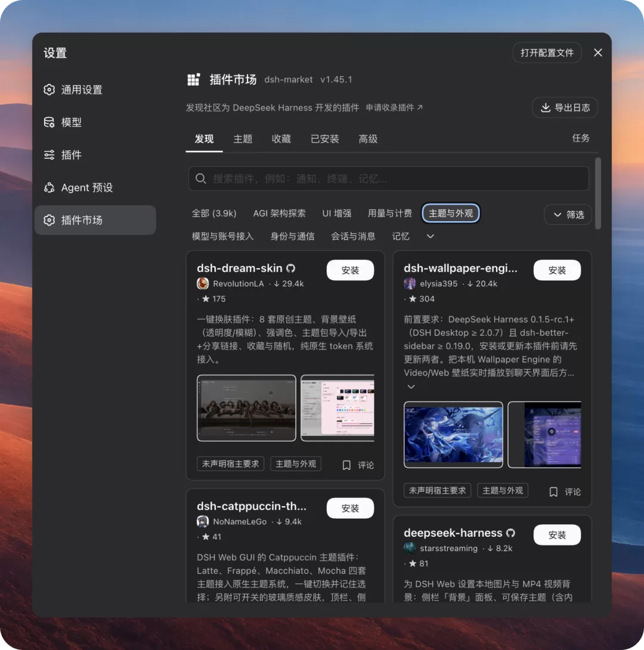Click the download icon on 导出日志
This screenshot has height=650, width=644.
tap(546, 108)
